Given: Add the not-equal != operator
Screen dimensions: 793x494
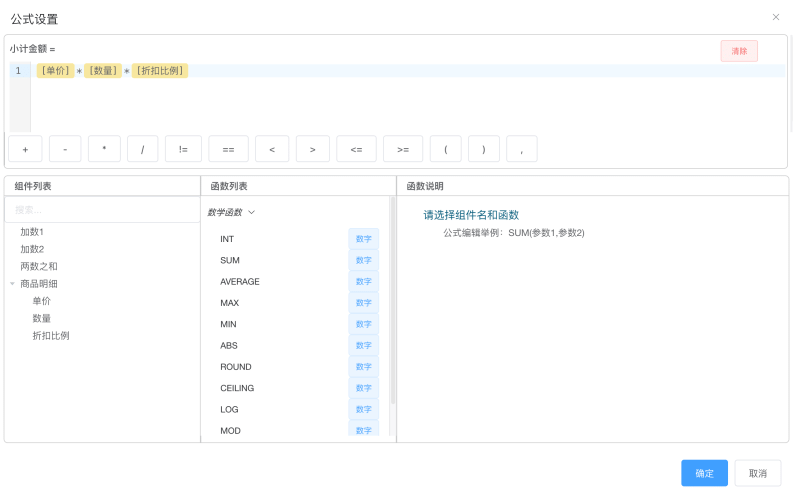Looking at the screenshot, I should click(183, 149).
